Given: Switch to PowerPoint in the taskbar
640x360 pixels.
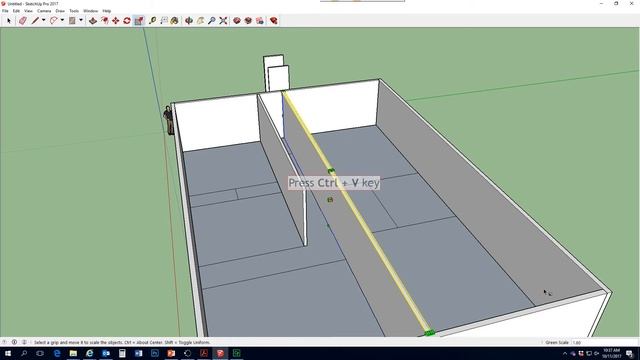Looking at the screenshot, I should 171,353.
